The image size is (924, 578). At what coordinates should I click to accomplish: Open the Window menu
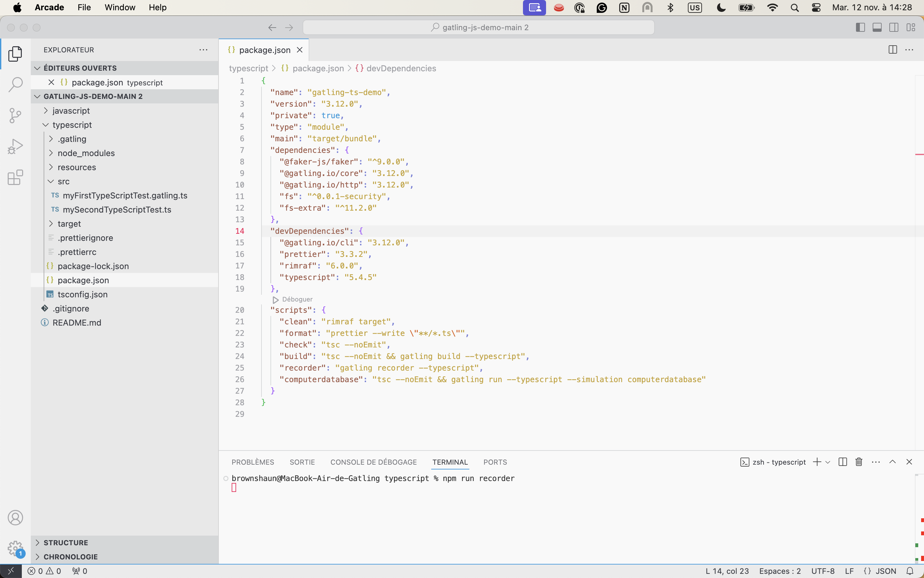coord(120,8)
